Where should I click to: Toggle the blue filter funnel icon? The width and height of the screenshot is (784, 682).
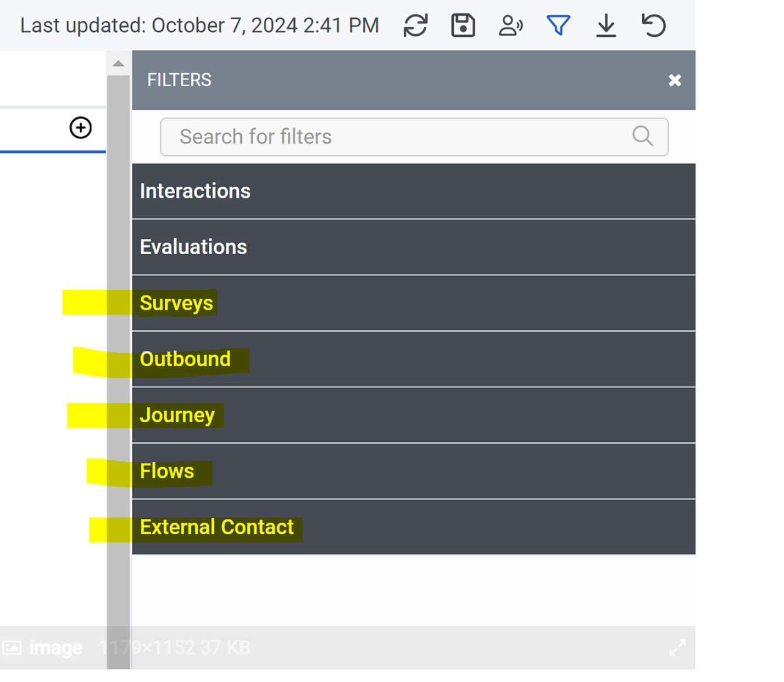coord(558,26)
